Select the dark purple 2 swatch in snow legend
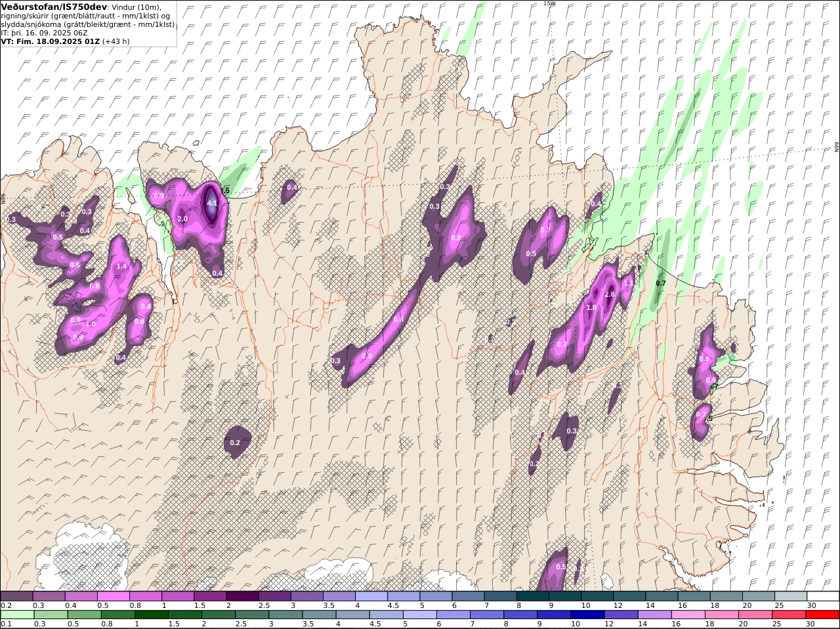The height and width of the screenshot is (629, 840). 242,596
